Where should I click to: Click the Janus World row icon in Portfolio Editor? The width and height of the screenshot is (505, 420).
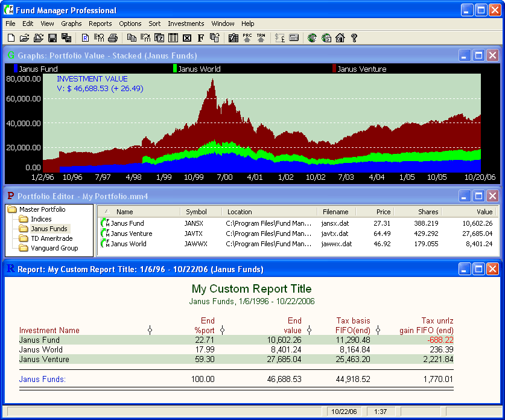[x=105, y=244]
